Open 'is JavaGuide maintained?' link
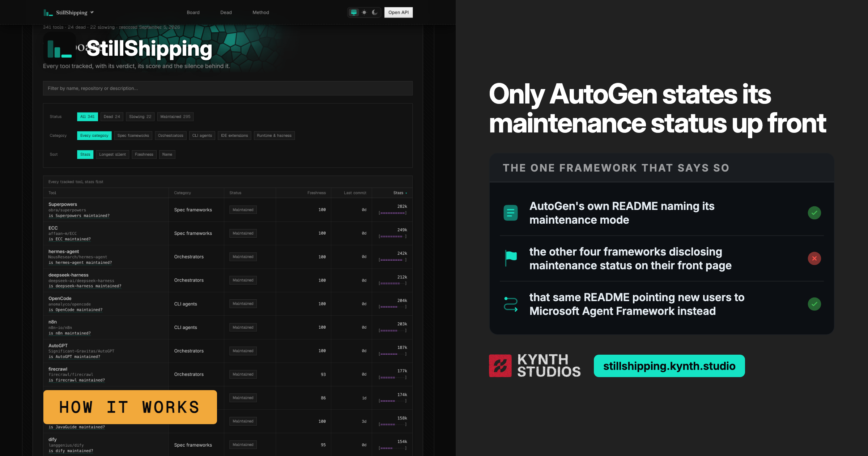 click(x=77, y=427)
